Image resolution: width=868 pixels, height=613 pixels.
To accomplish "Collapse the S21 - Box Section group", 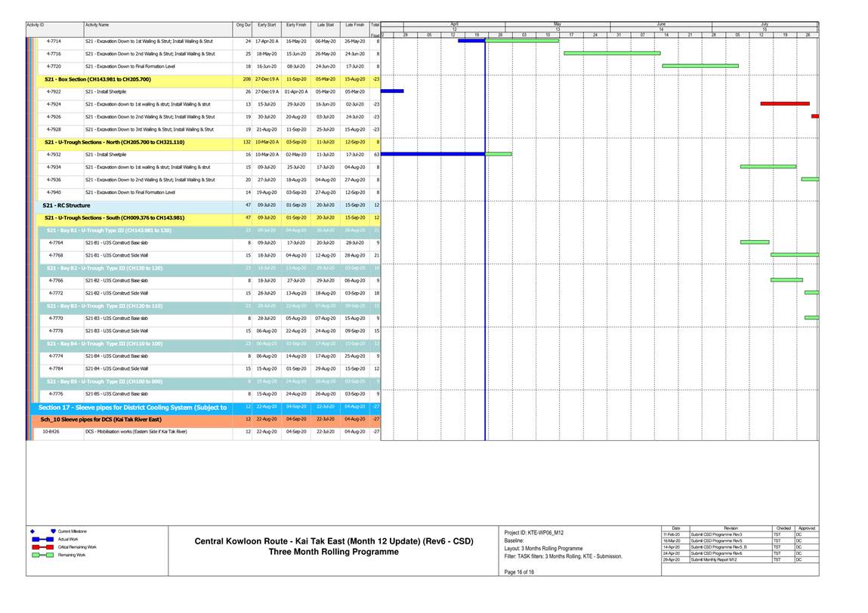I will click(x=97, y=79).
